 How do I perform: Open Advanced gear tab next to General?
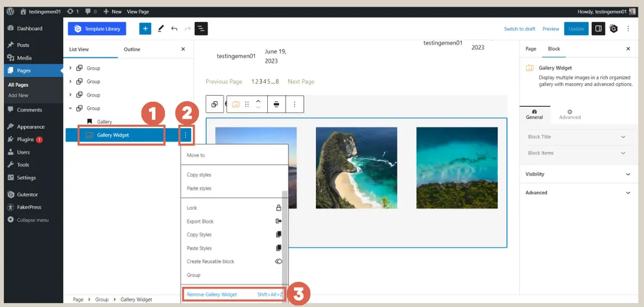(x=570, y=114)
